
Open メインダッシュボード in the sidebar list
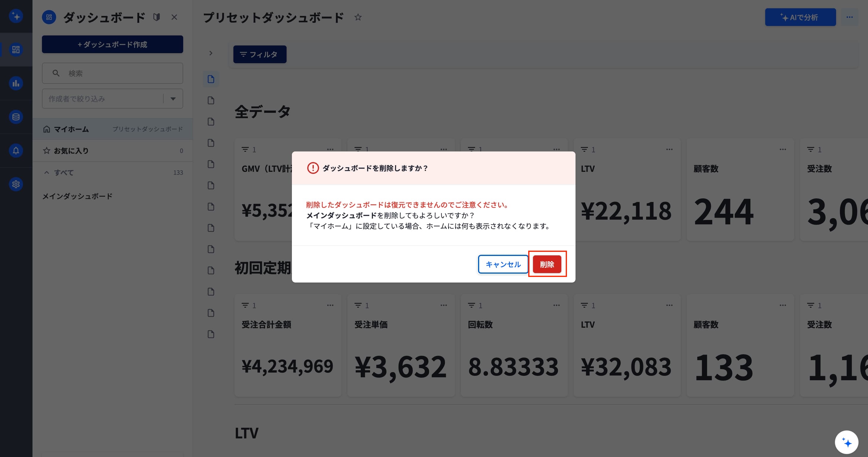coord(77,196)
